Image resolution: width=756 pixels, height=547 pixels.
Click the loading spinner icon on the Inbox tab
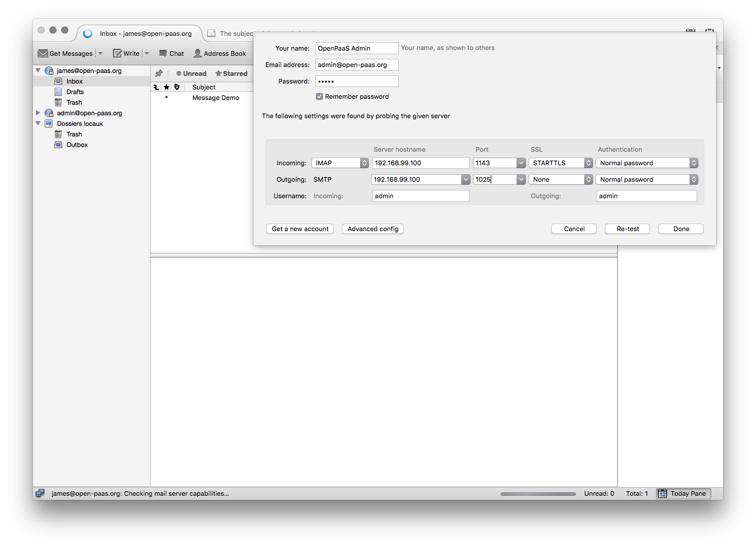point(88,34)
